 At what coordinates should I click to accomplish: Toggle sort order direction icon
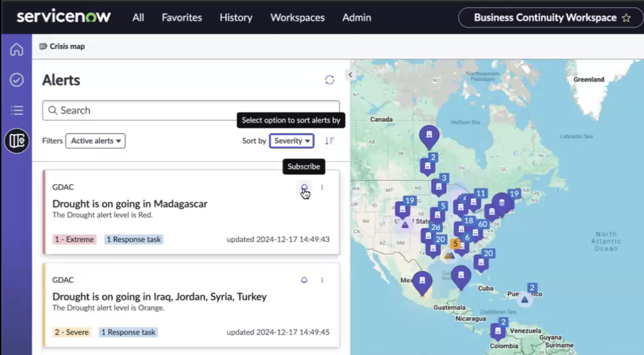pos(329,141)
